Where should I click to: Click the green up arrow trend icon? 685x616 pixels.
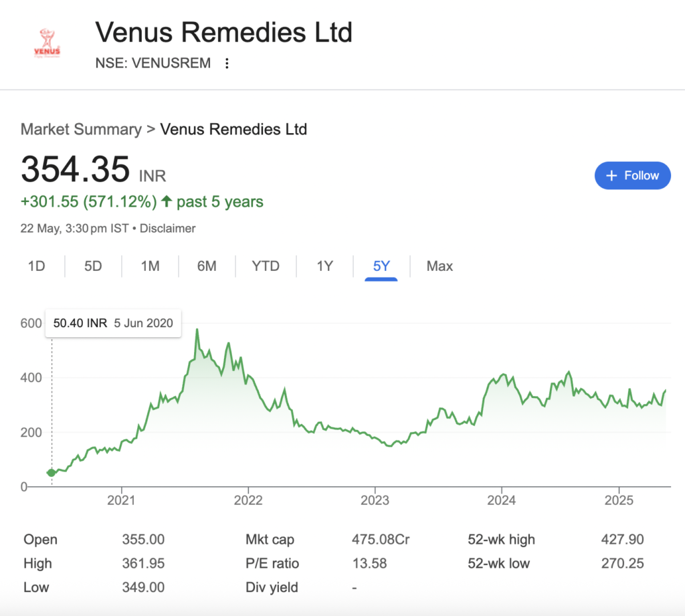pos(167,201)
